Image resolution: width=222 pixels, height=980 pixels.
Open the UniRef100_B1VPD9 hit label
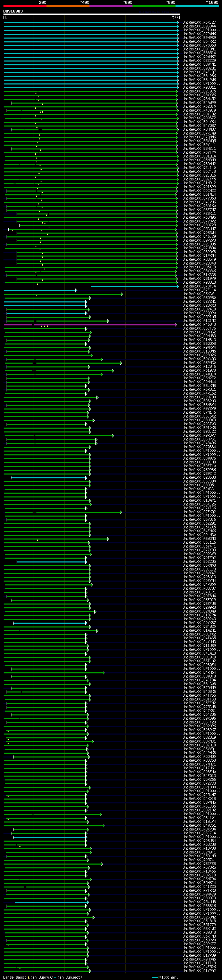coord(199,956)
